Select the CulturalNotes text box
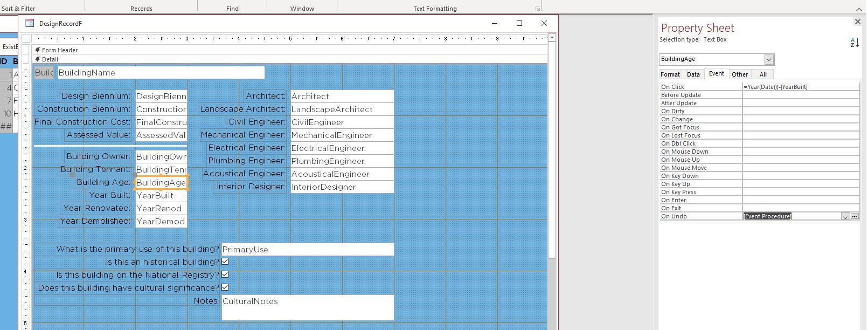Screen dimensions: 868x330 [x=308, y=307]
